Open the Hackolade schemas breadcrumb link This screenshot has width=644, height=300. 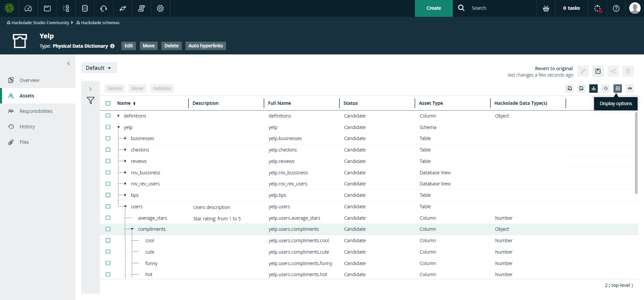tap(100, 23)
